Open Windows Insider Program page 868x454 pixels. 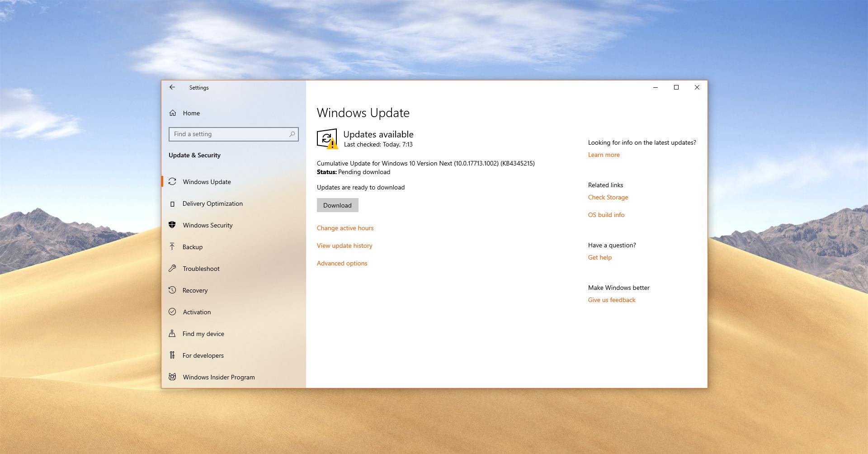[234, 377]
